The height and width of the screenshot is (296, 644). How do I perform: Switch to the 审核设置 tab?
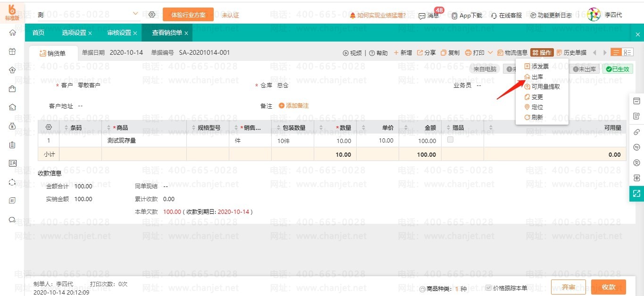[x=119, y=33]
